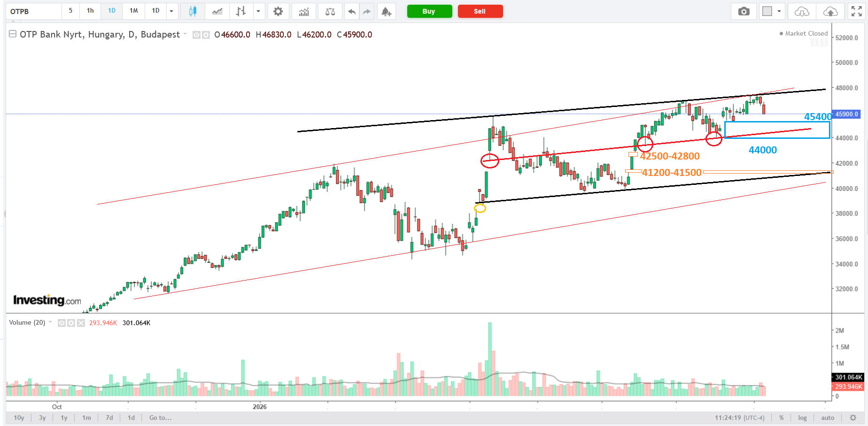Save chart layout with cloud upload icon
Viewport: 868px width, 426px height.
click(x=830, y=11)
